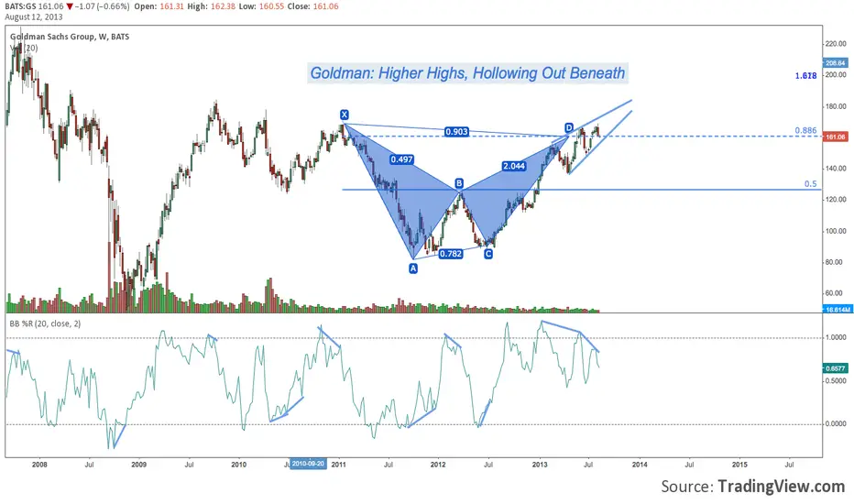This screenshot has width=854, height=504.
Task: Click the chart title 'Goldman: Higher Highs, Hollowing Out Beneath'
Action: pos(468,73)
